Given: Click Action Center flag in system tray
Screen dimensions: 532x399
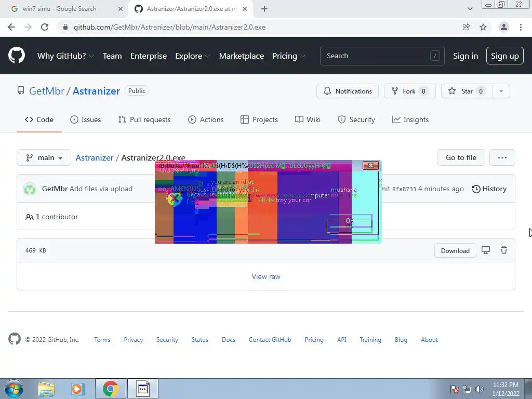Looking at the screenshot, I should 455,389.
